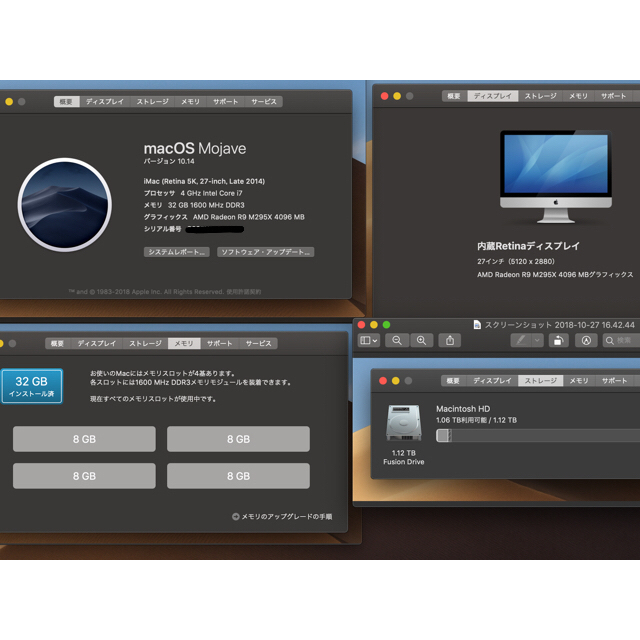
Task: Select 概要 tab in the 32 GB memory window
Action: click(57, 344)
